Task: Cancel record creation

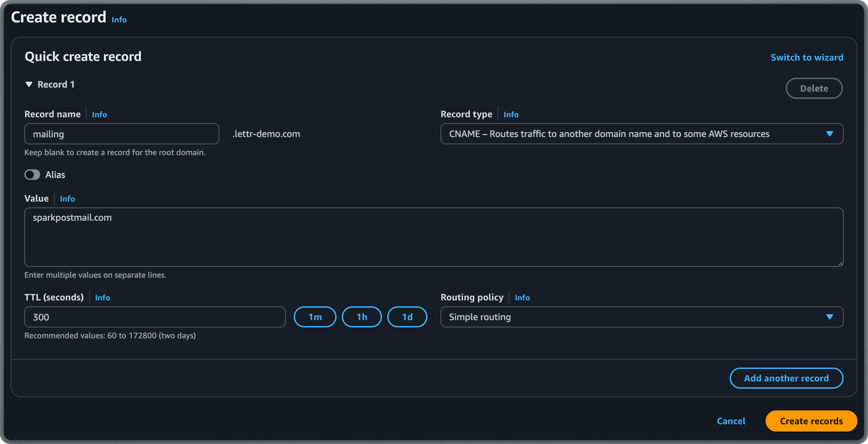Action: tap(731, 421)
